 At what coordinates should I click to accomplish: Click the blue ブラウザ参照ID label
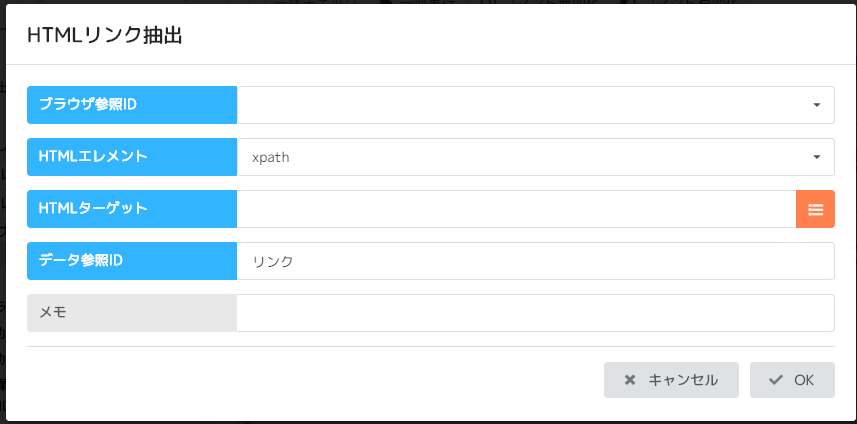(132, 104)
